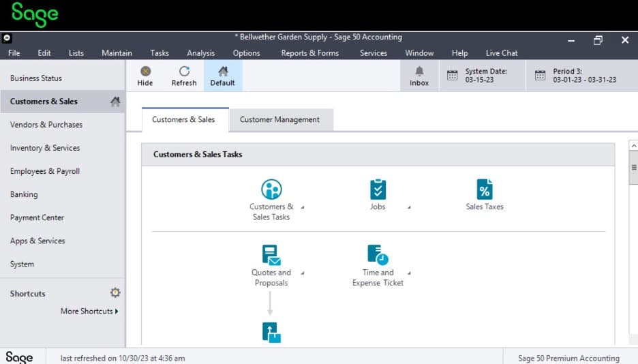Open the Options menu
Screen dimensions: 638x364
[x=246, y=53]
